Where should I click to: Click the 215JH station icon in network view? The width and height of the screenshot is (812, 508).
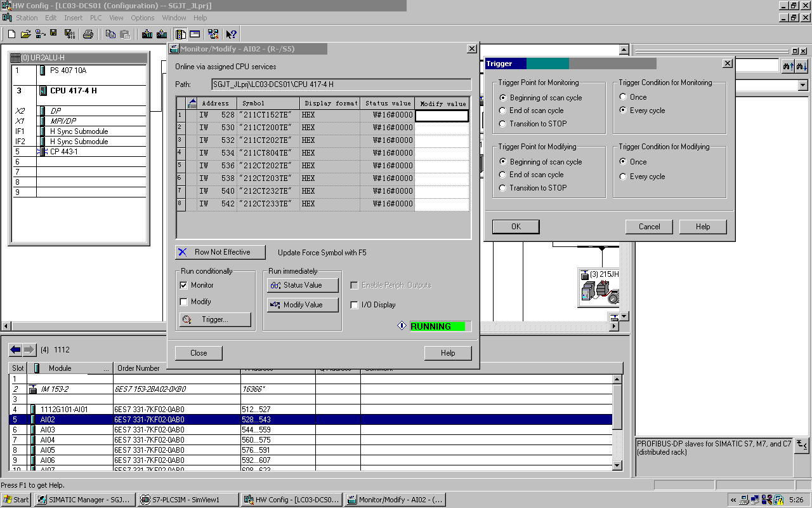coord(599,288)
